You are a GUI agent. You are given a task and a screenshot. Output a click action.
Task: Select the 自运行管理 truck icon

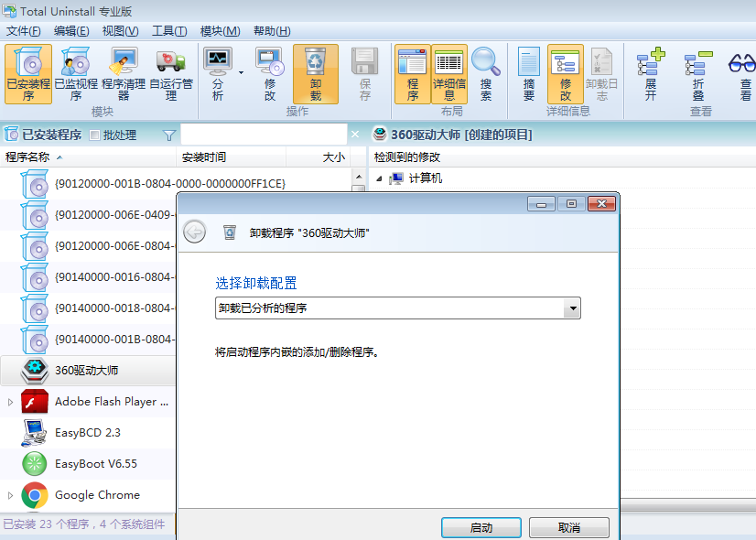pyautogui.click(x=170, y=73)
